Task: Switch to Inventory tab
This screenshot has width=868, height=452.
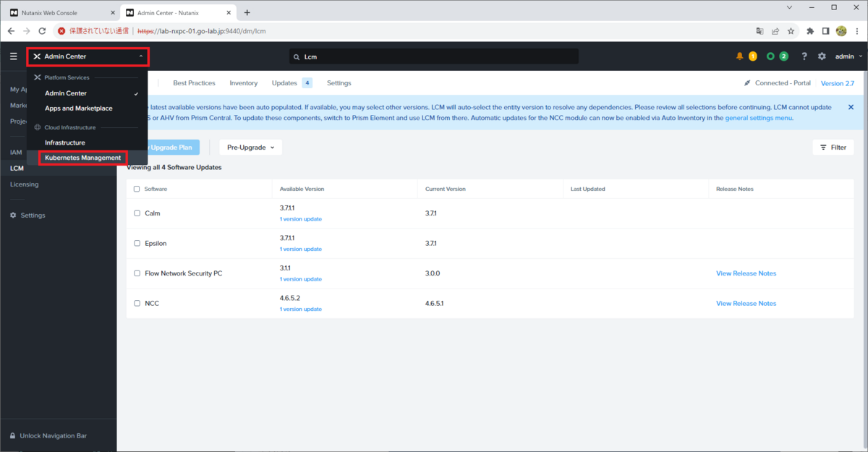Action: [x=243, y=83]
